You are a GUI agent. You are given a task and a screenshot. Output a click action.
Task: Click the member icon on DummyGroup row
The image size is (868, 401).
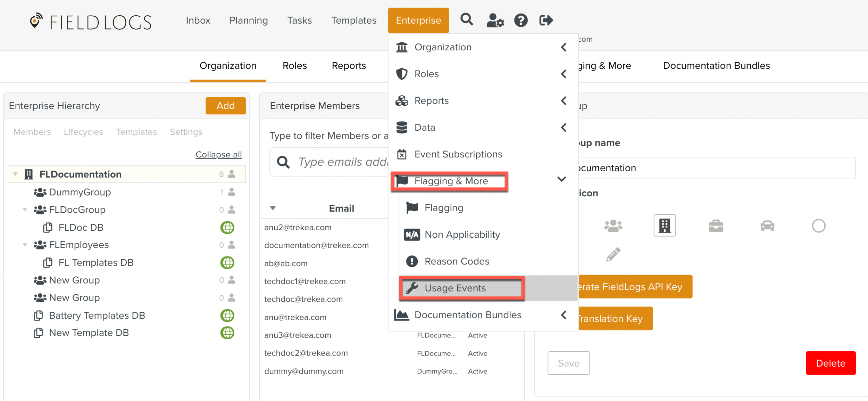pyautogui.click(x=232, y=192)
